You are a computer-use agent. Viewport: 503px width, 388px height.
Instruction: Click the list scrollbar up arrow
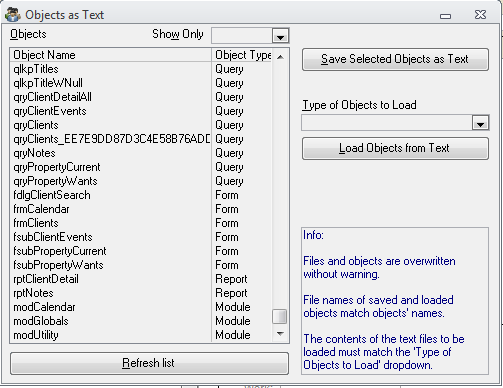280,57
